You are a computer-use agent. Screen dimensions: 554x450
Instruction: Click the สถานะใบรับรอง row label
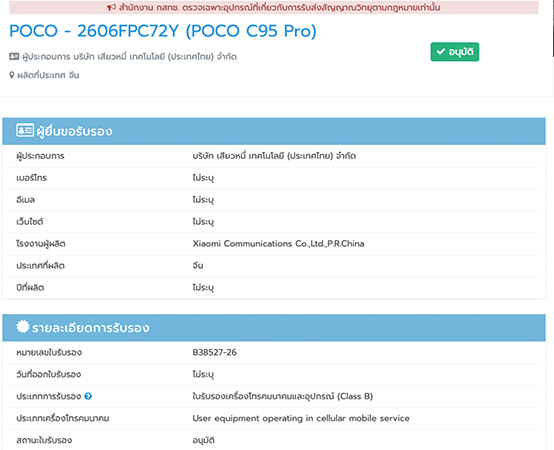[x=44, y=440]
